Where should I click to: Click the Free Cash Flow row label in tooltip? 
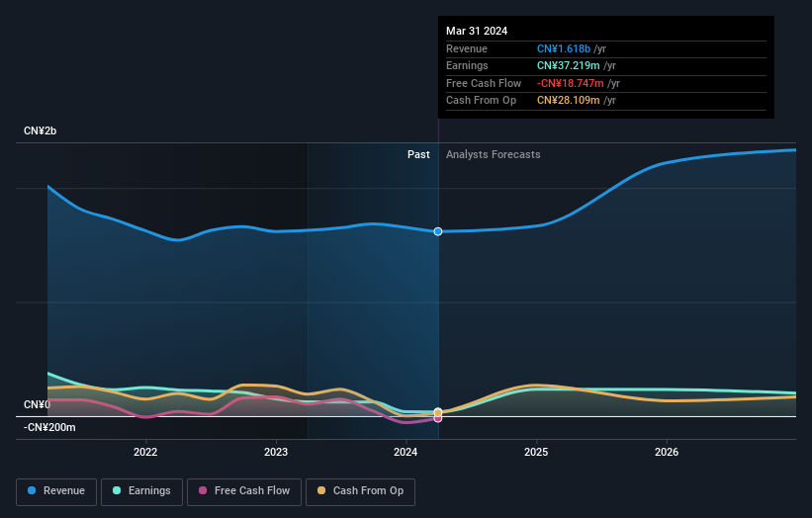point(484,83)
